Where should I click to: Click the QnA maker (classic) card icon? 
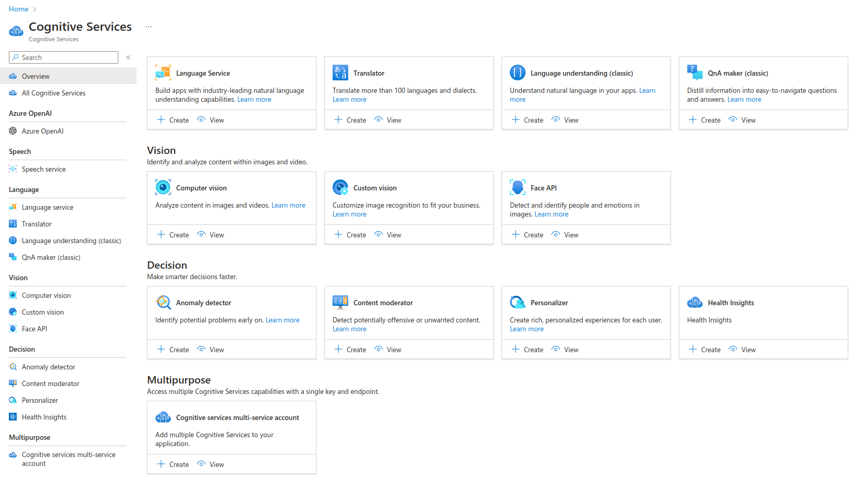pos(695,73)
